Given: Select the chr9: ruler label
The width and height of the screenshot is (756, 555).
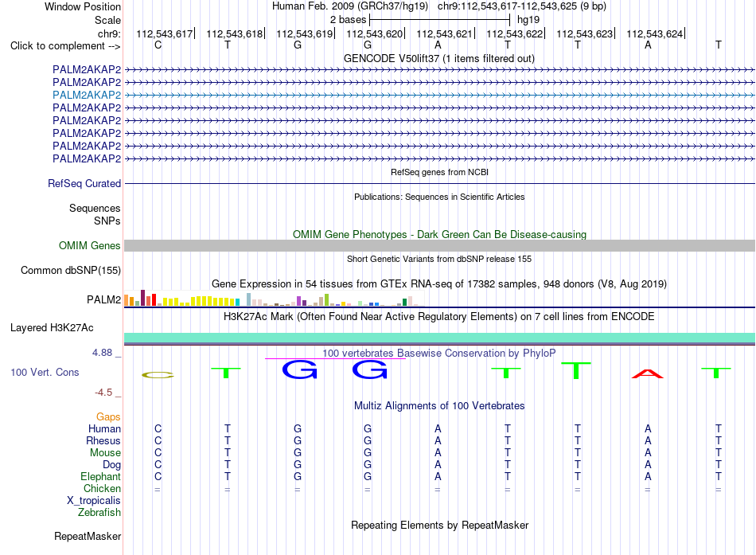Looking at the screenshot, I should click(x=109, y=33).
